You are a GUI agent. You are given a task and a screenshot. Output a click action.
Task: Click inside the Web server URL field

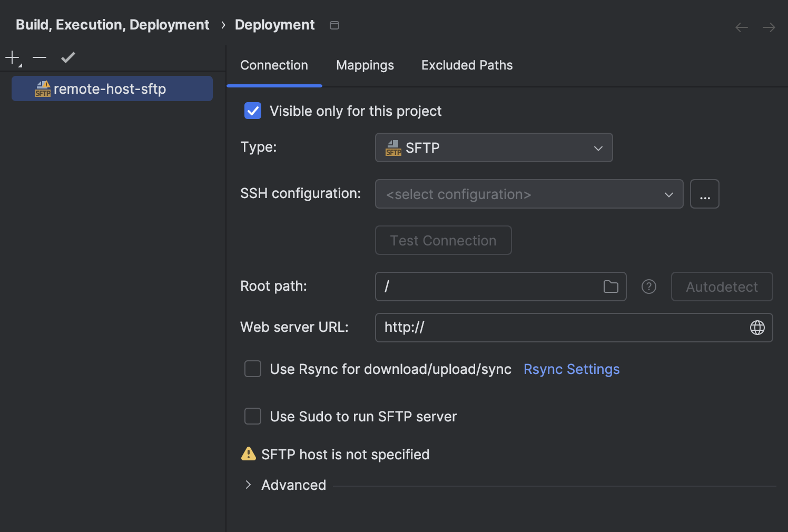(527, 327)
